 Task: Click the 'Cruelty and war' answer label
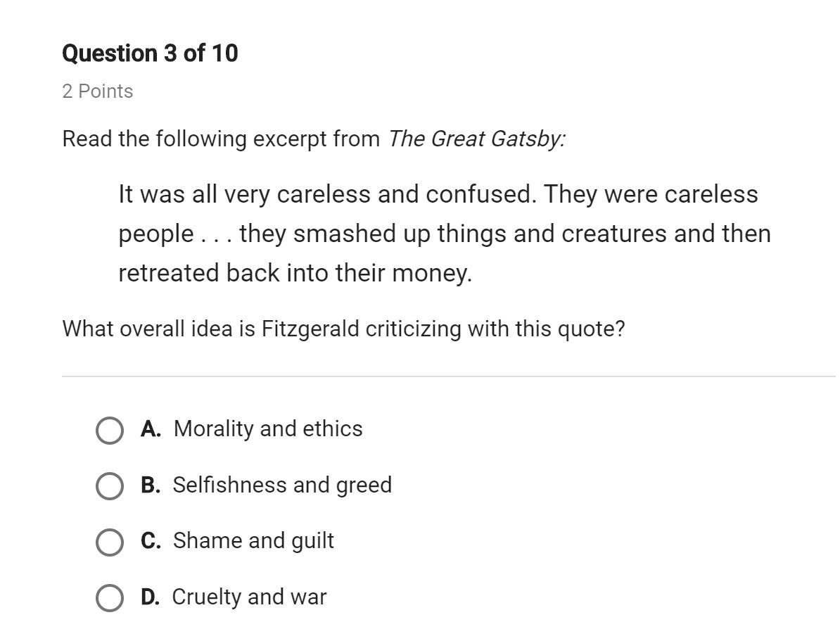coord(249,597)
